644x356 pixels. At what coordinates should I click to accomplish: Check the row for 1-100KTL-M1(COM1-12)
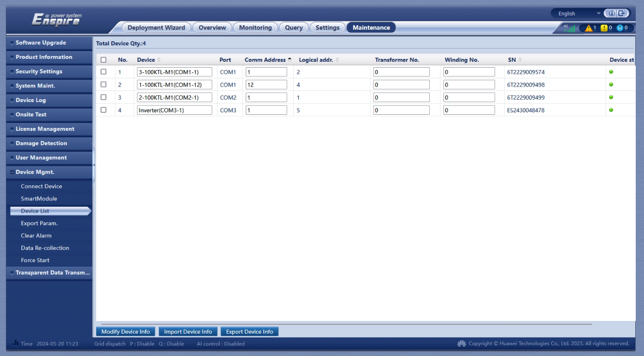click(x=103, y=84)
